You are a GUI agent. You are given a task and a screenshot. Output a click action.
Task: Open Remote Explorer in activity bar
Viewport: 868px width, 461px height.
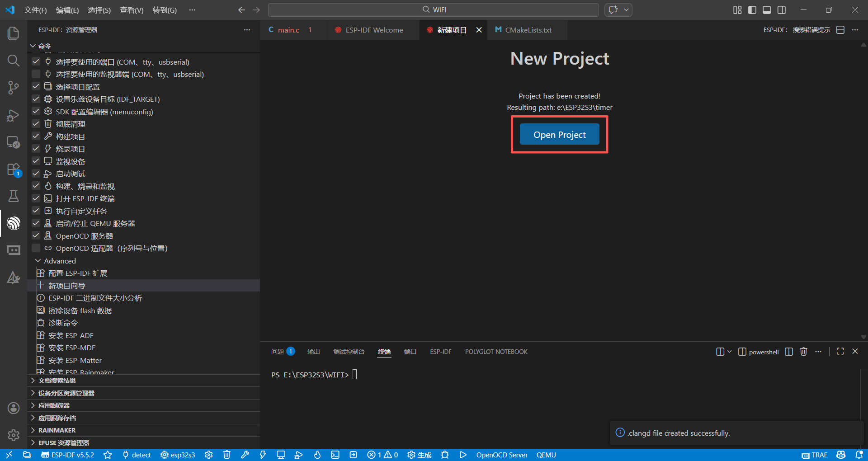pos(14,142)
